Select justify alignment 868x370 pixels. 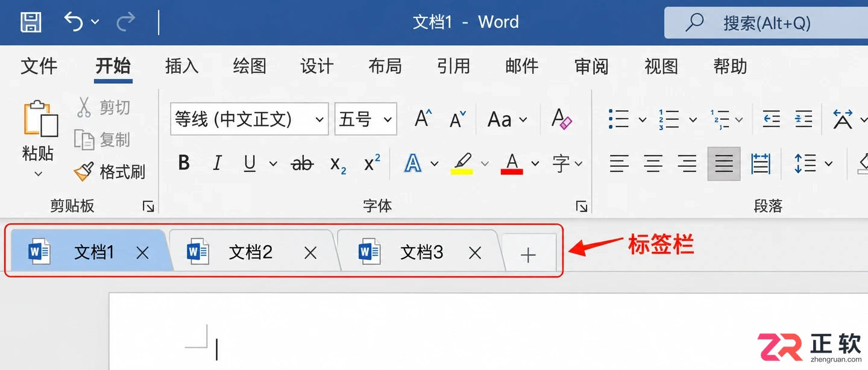[724, 163]
